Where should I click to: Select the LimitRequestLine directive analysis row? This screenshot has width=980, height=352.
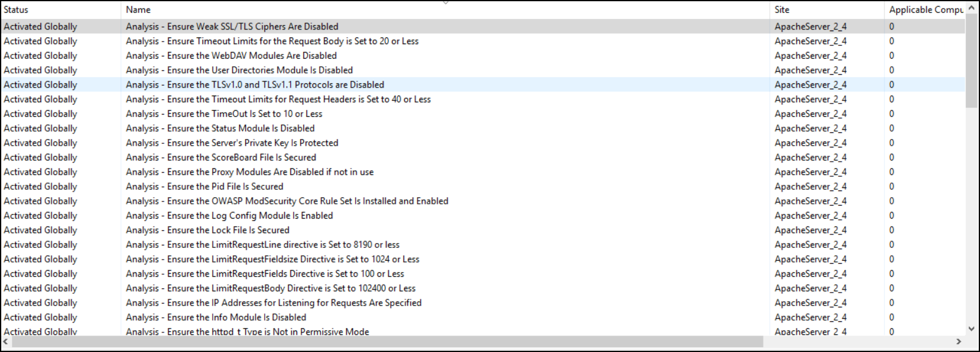coord(262,245)
